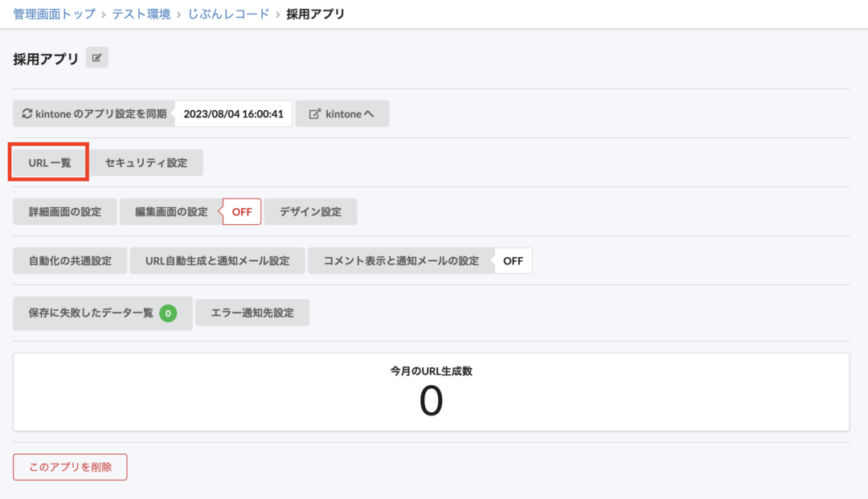Click このアプリを削除 to delete the app
This screenshot has width=868, height=499.
click(70, 467)
